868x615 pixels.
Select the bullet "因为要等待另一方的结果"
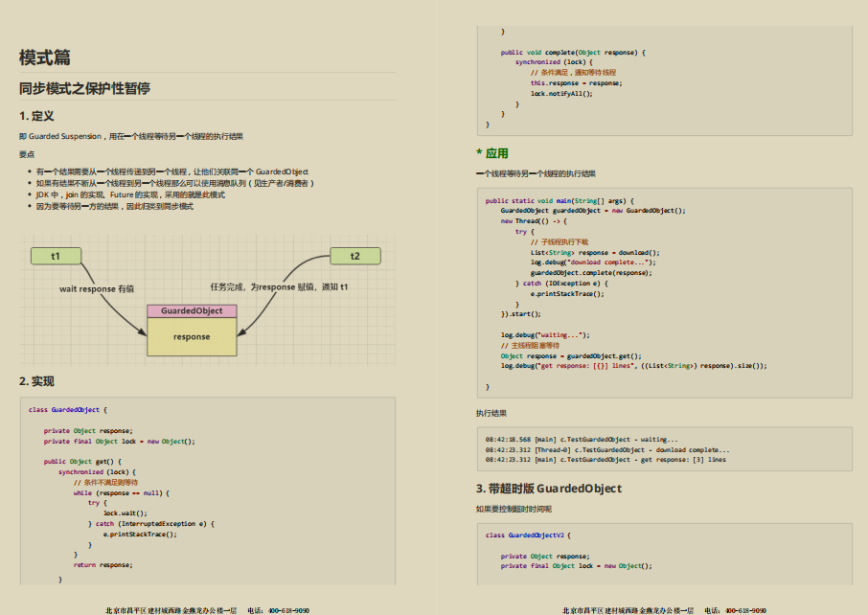pyautogui.click(x=115, y=207)
